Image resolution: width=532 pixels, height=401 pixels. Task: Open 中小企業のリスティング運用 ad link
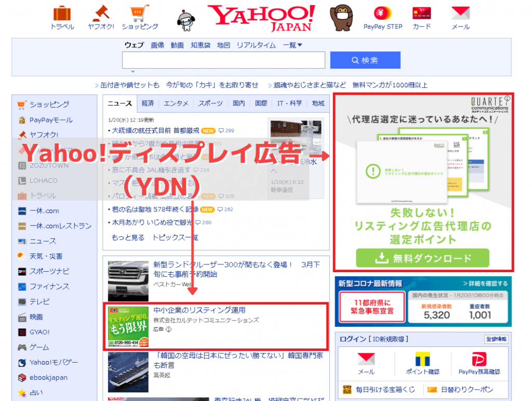pyautogui.click(x=199, y=310)
